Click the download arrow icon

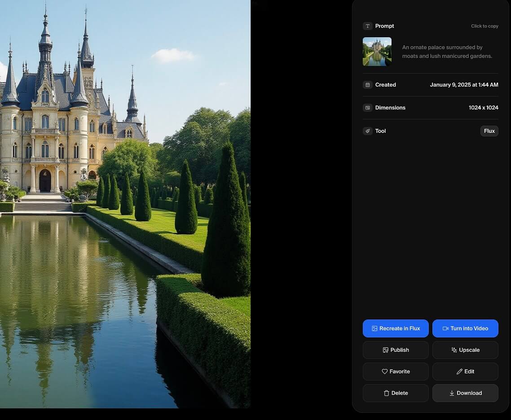tap(452, 393)
